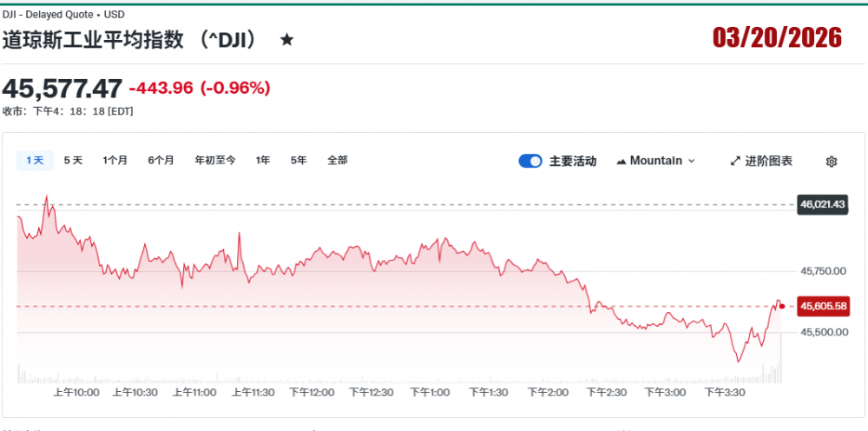This screenshot has height=431, width=868.
Task: Click the red current price dot on chart
Action: point(782,306)
